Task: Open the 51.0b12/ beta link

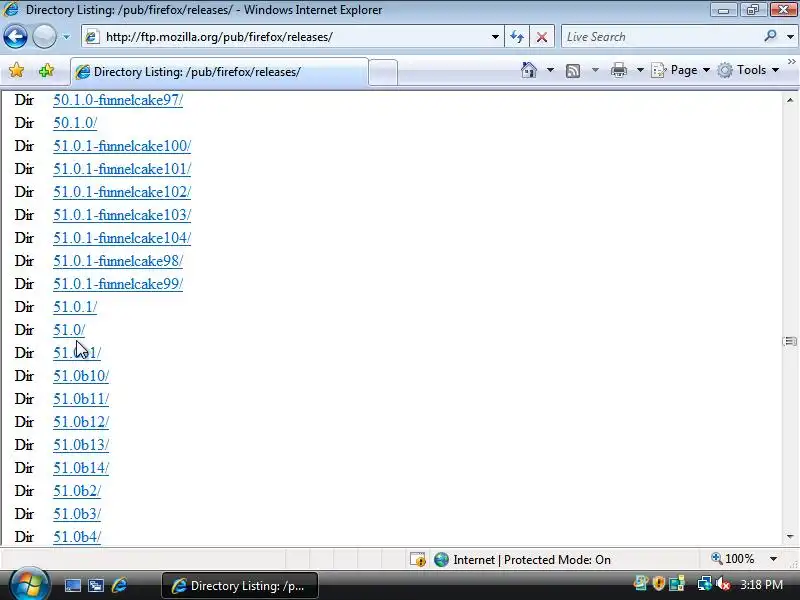Action: click(81, 422)
